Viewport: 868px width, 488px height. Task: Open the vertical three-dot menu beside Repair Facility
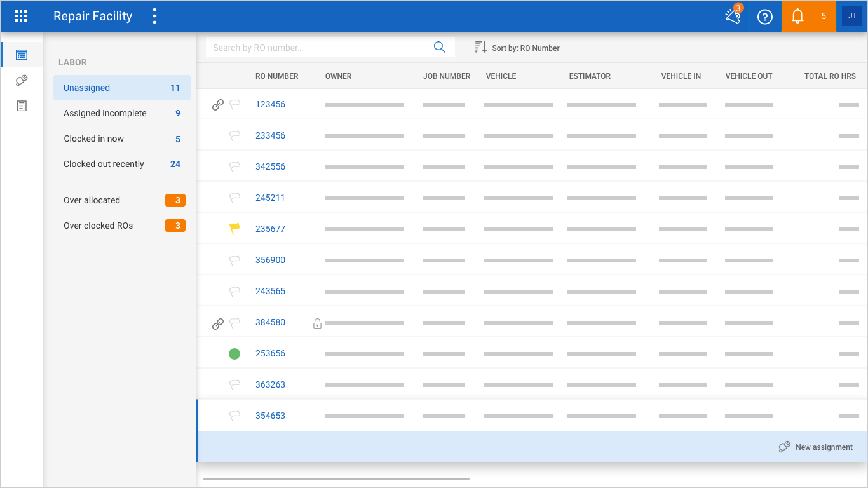pos(154,17)
